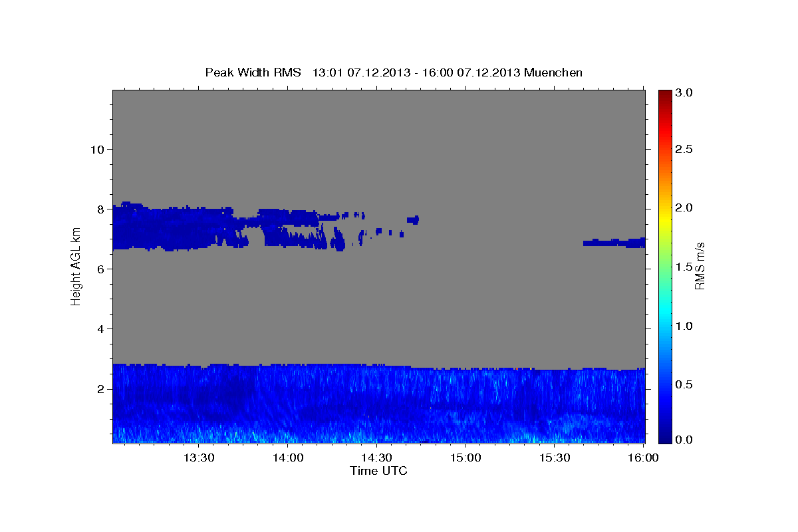Click the plot title 'Peak Width RMS'
This screenshot has width=798, height=532.
(x=253, y=72)
